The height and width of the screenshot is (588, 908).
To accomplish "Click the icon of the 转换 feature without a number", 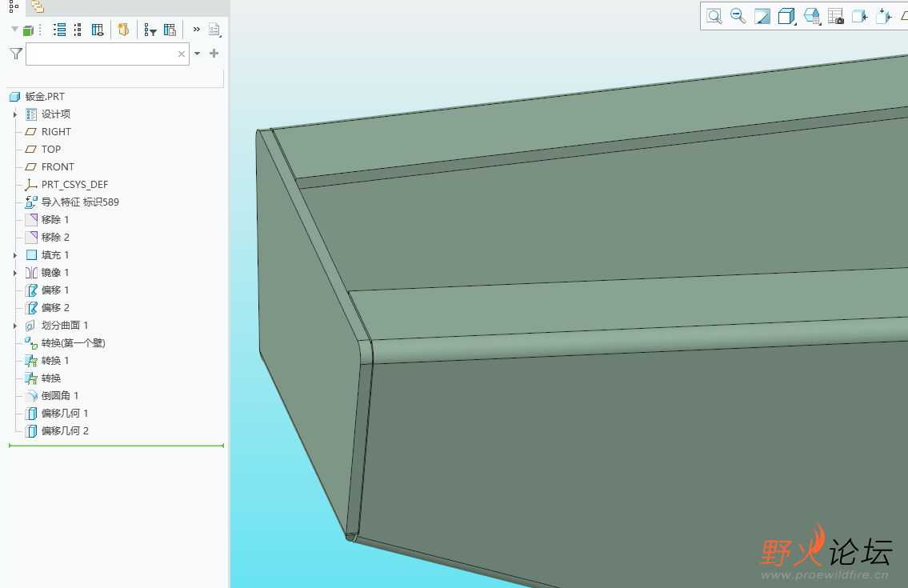I will pyautogui.click(x=31, y=378).
